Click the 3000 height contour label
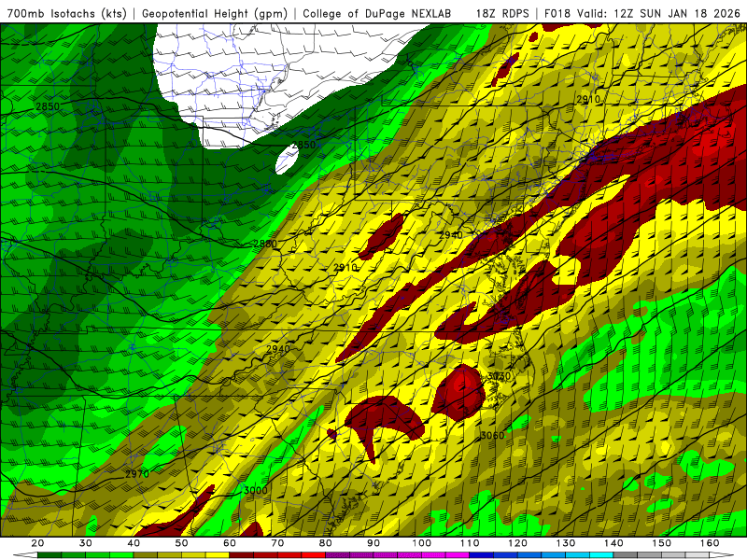 pyautogui.click(x=256, y=490)
